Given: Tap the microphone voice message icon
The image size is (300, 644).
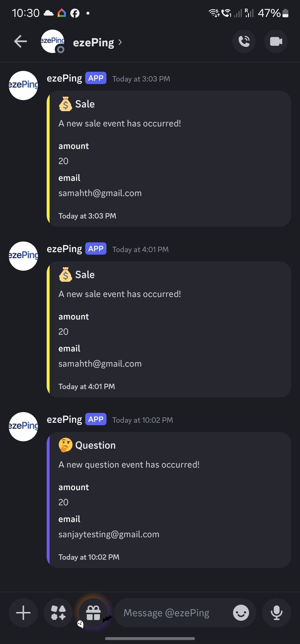Looking at the screenshot, I should pyautogui.click(x=276, y=613).
